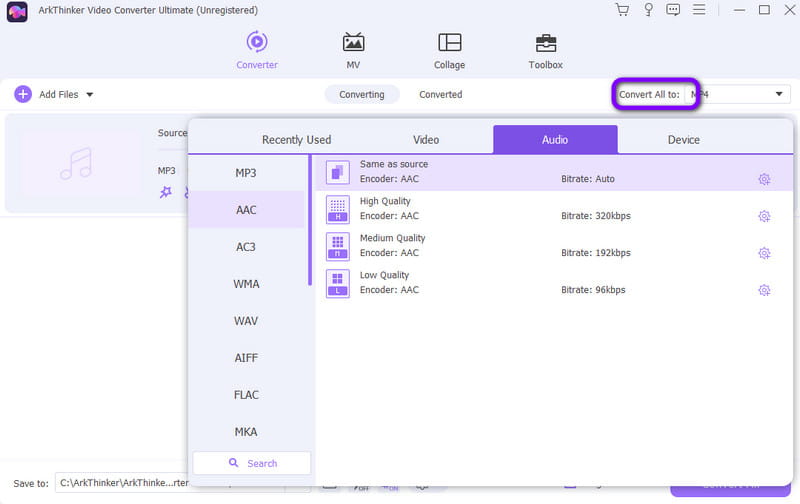Expand the Add Files dropdown arrow
The height and width of the screenshot is (504, 800).
pos(90,94)
